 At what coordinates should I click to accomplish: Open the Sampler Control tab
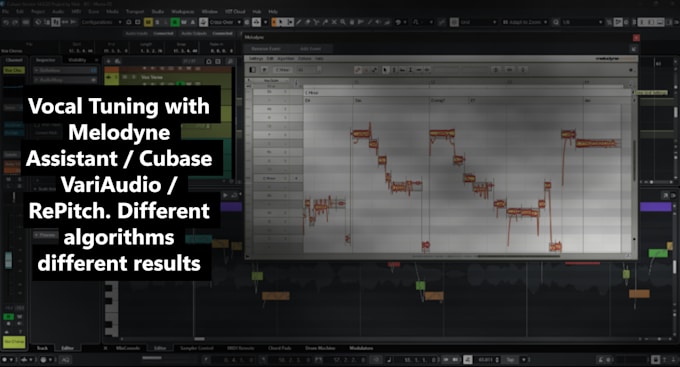196,348
